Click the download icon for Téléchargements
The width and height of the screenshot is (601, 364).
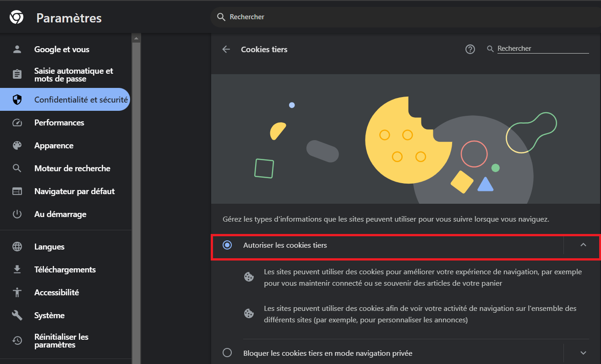[x=17, y=270]
